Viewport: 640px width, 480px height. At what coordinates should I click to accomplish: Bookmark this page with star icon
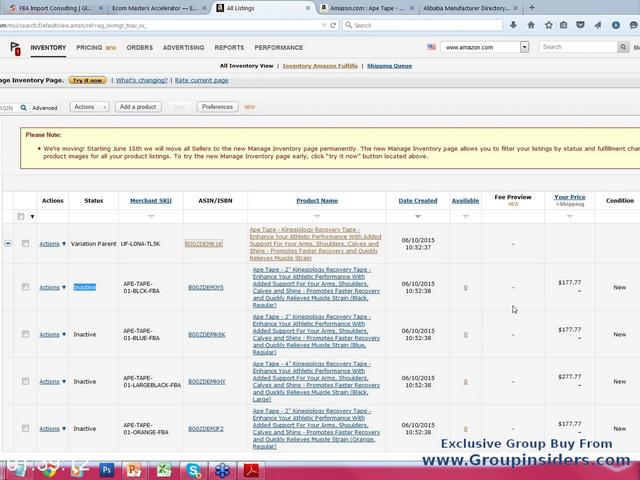click(x=549, y=25)
